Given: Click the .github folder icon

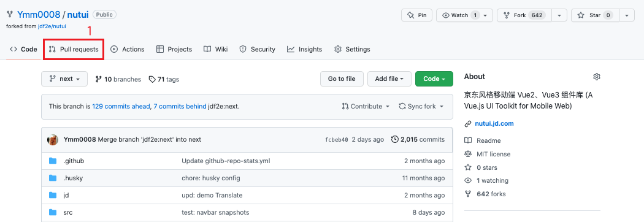Looking at the screenshot, I should click(x=53, y=161).
